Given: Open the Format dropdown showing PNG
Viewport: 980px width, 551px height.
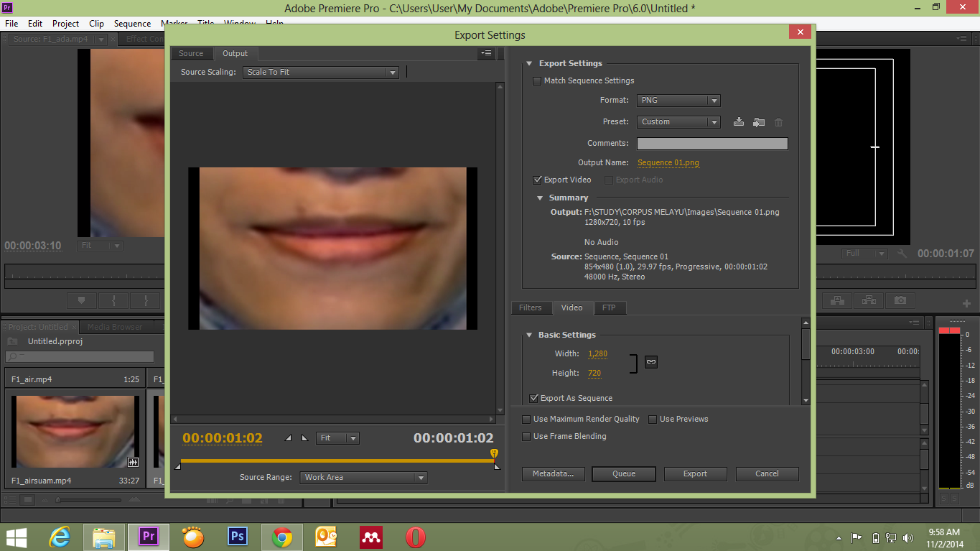Looking at the screenshot, I should tap(678, 101).
